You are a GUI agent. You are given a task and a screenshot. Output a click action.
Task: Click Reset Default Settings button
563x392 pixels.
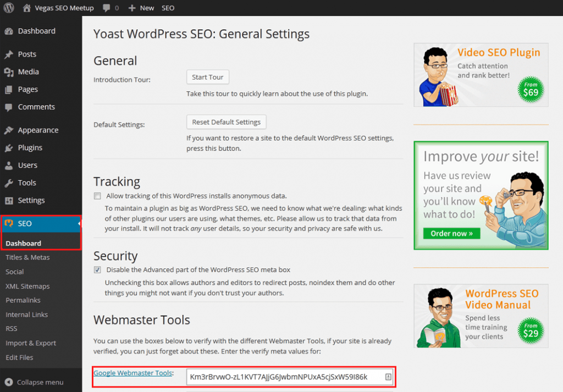[226, 122]
